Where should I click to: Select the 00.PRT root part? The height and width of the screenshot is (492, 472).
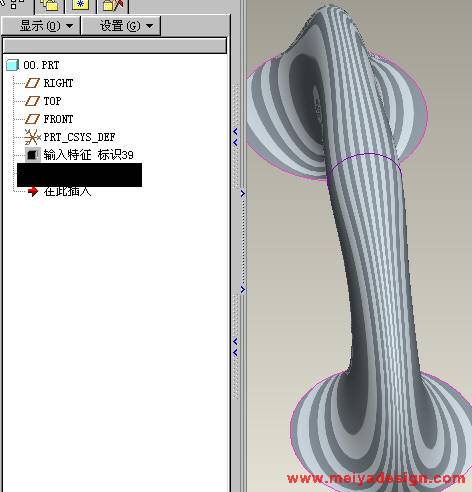click(x=41, y=65)
